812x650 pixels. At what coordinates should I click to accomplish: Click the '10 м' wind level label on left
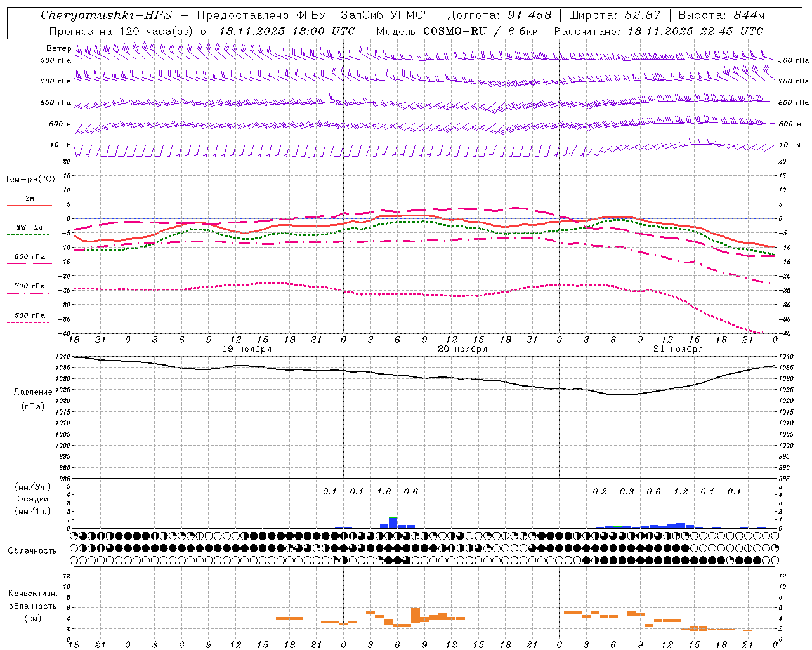point(60,145)
